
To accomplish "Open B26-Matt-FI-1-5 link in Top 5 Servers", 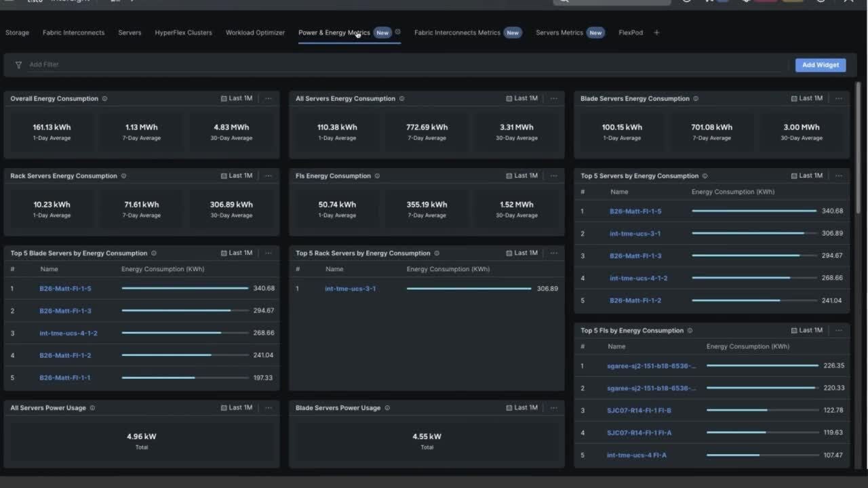I will (635, 211).
